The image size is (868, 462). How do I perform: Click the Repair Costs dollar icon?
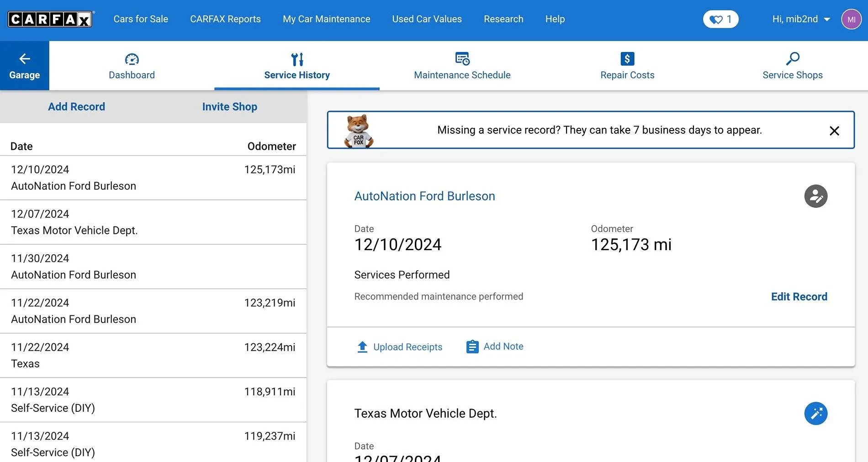(x=627, y=58)
